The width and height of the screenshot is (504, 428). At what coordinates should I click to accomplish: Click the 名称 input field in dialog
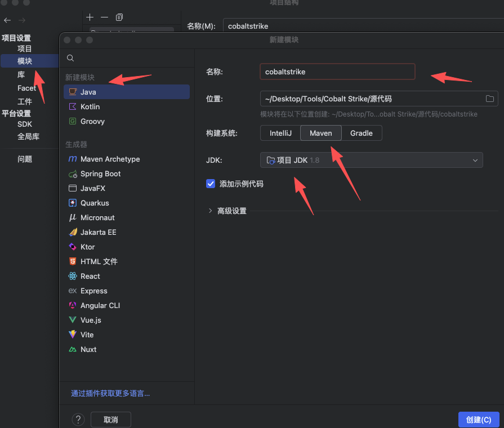click(337, 72)
